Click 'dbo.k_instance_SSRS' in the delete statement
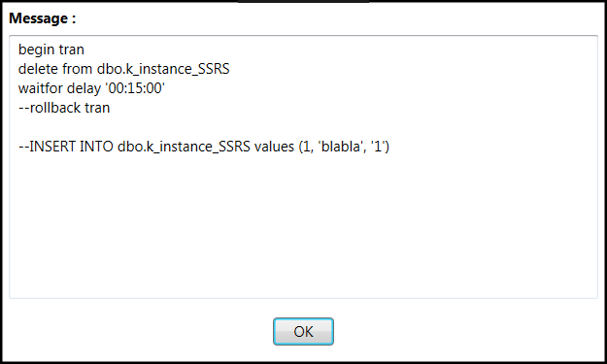Screen dimensions: 607x364 (163, 69)
